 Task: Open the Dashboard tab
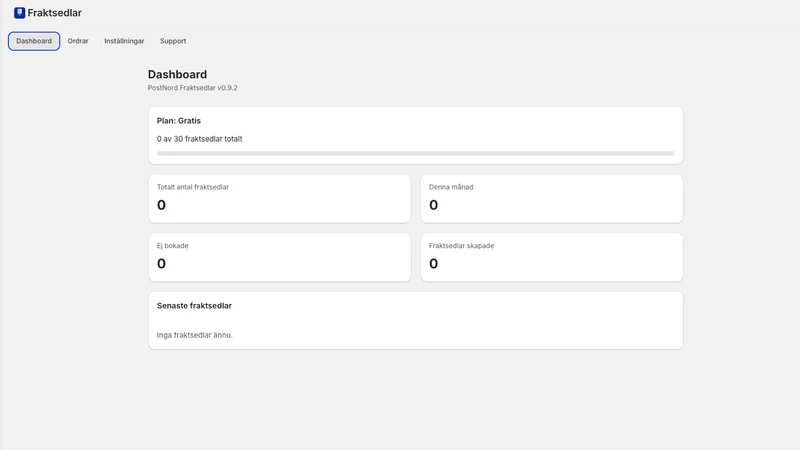[34, 41]
